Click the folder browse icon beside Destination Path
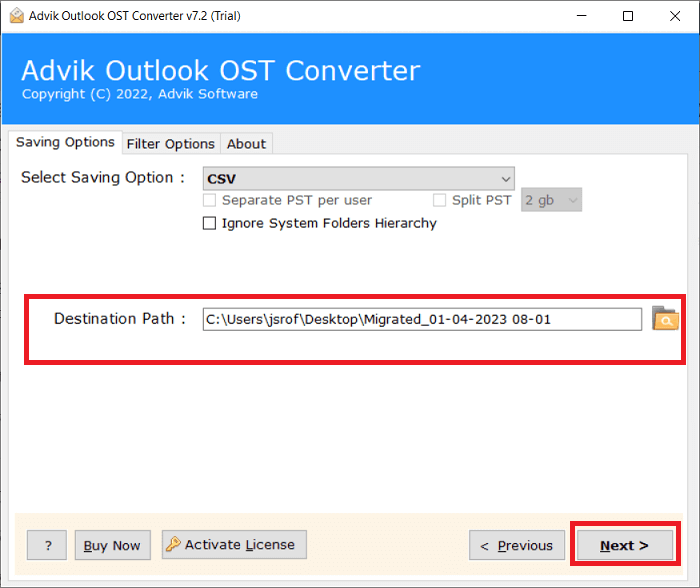This screenshot has height=588, width=700. pos(665,318)
